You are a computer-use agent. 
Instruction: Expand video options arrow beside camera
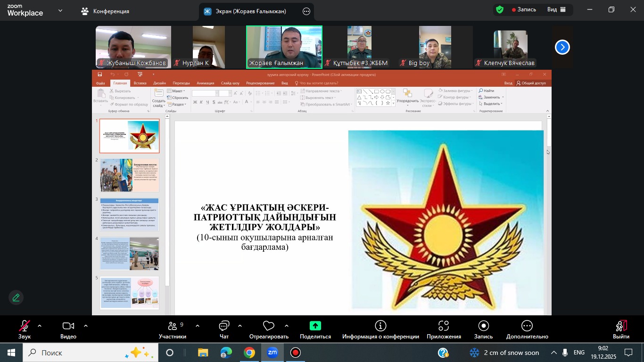coord(86,326)
